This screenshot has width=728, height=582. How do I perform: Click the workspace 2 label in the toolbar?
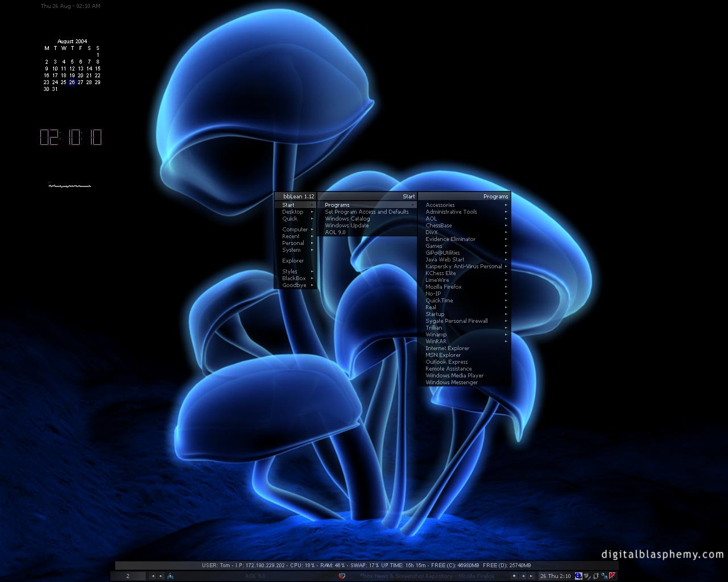(x=128, y=576)
